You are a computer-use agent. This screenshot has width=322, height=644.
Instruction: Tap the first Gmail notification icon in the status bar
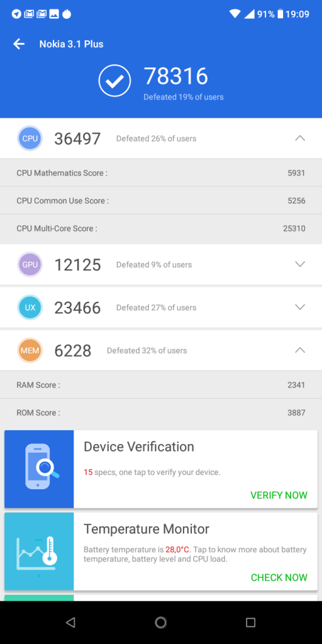[x=29, y=14]
